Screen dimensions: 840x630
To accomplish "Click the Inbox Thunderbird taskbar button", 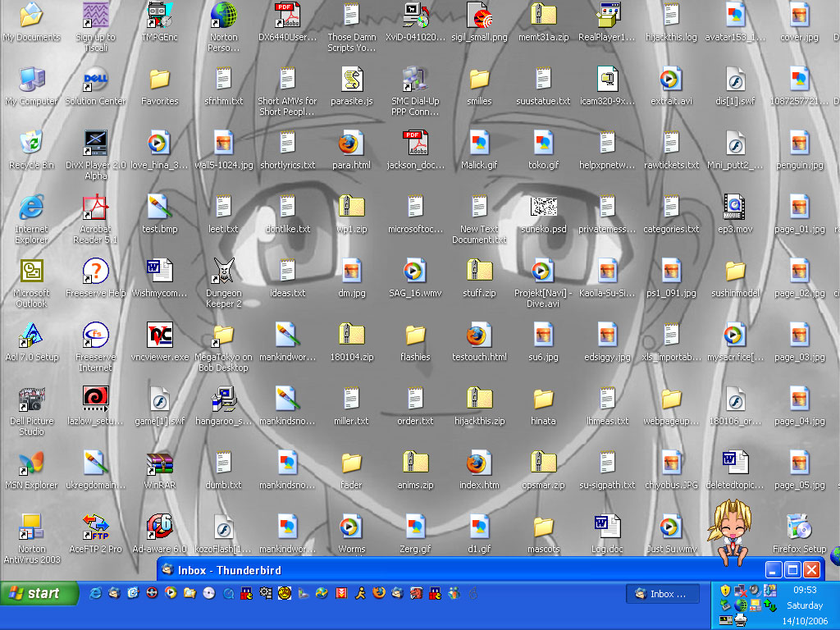I will (663, 594).
